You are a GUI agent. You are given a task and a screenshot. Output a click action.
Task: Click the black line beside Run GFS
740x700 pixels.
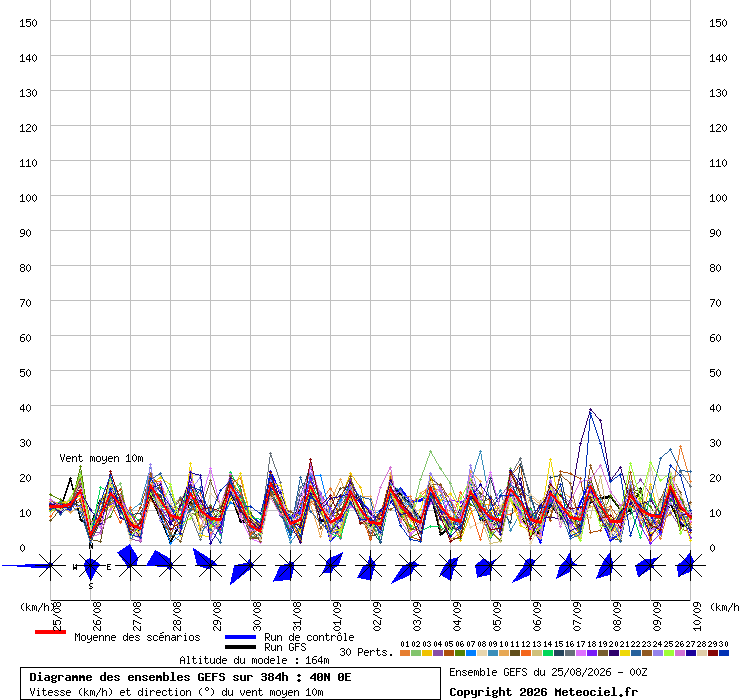click(x=240, y=647)
